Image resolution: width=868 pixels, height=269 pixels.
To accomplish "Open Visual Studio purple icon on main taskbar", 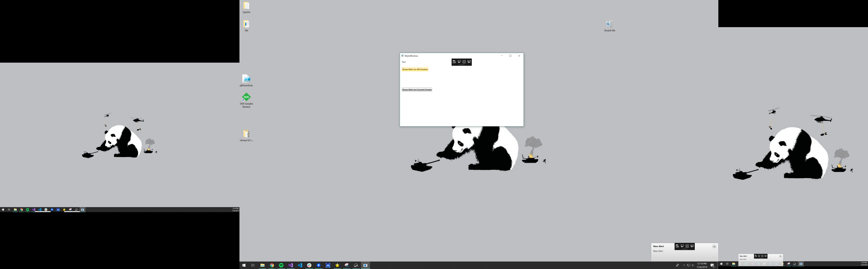I will point(290,265).
